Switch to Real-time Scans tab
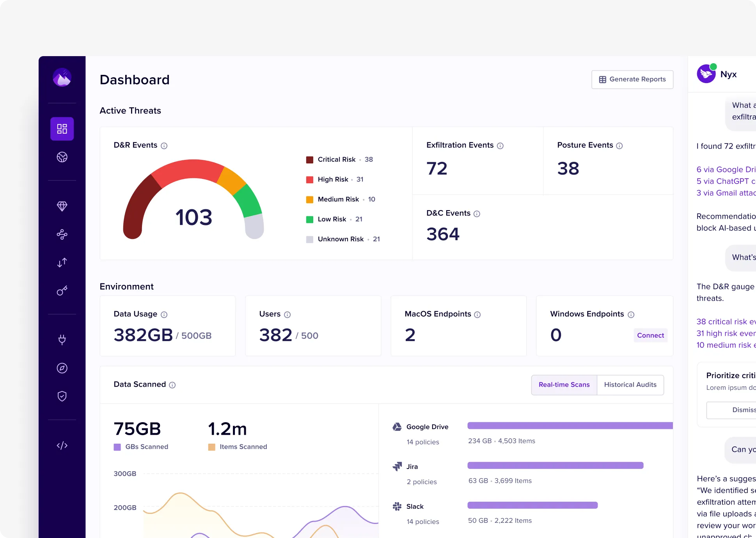 [564, 385]
